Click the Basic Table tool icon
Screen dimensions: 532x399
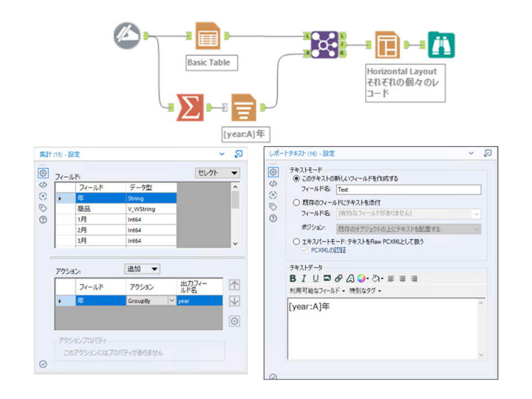coord(208,37)
